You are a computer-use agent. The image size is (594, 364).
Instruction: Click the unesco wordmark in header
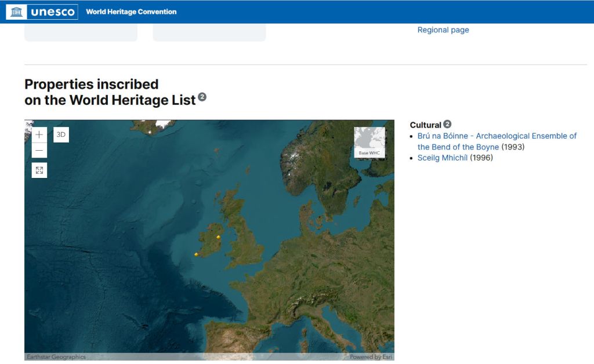pyautogui.click(x=52, y=12)
